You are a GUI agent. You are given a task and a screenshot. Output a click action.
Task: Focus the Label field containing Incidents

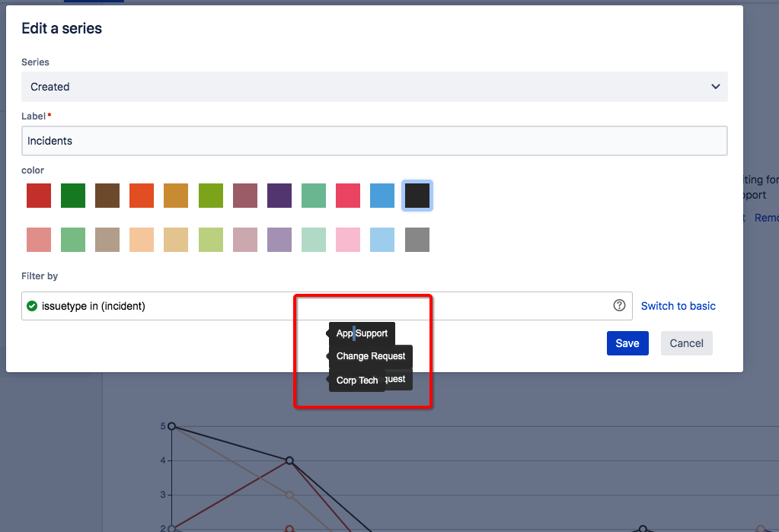[375, 141]
